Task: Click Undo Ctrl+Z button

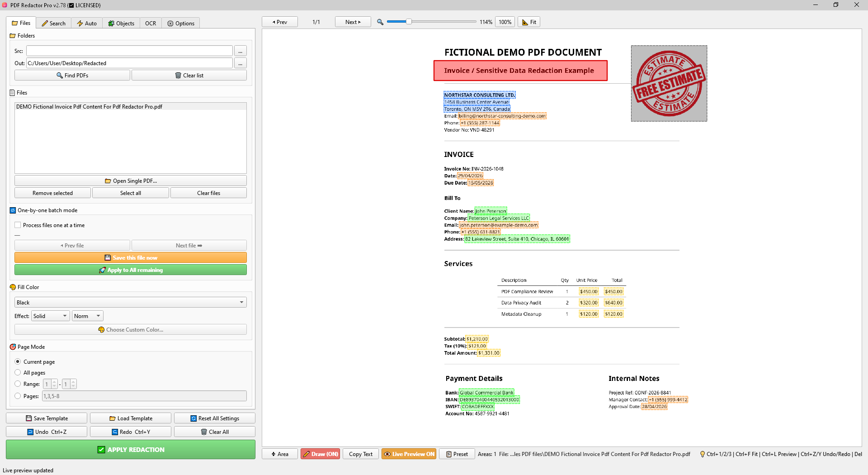Action: [x=47, y=432]
